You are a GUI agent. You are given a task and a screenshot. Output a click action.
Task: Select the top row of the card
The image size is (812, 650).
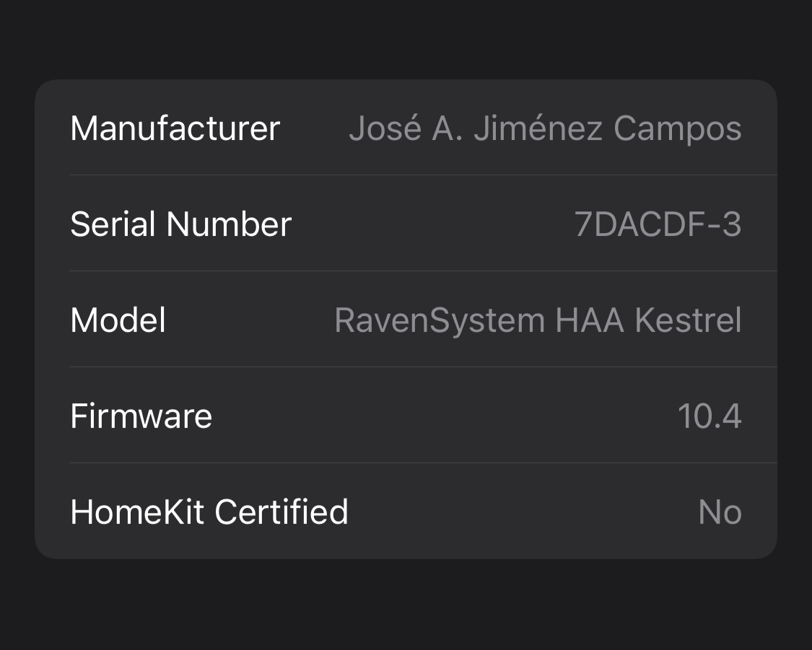coord(406,128)
